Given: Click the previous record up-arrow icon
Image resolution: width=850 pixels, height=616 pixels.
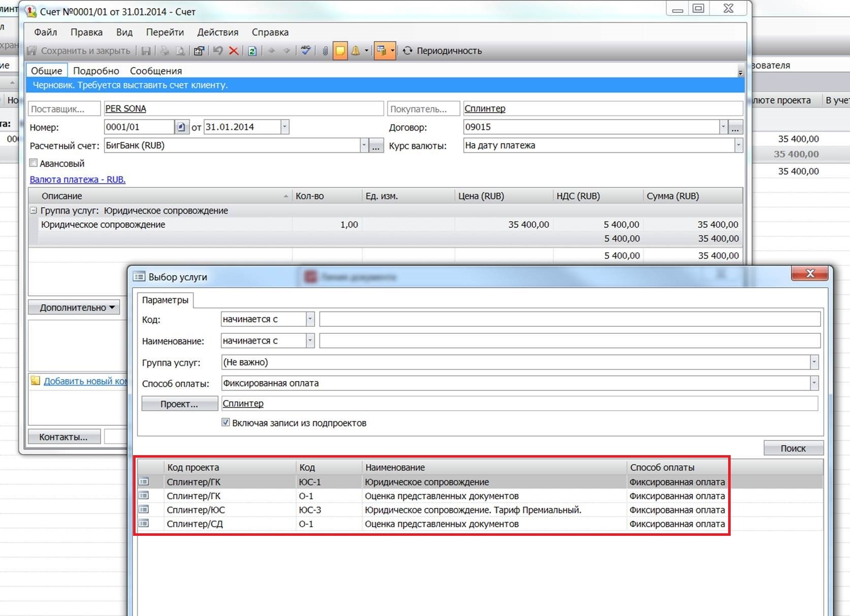Looking at the screenshot, I should coord(272,51).
